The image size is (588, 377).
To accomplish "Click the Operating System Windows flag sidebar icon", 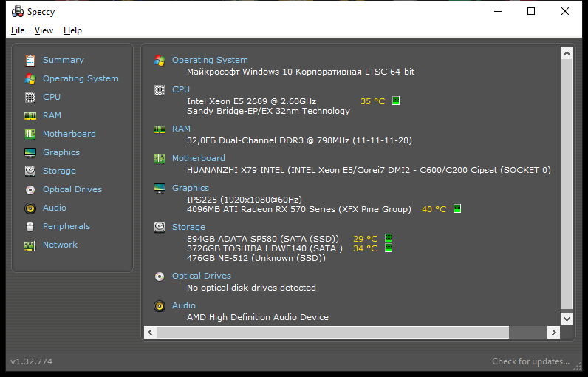I will tap(30, 78).
